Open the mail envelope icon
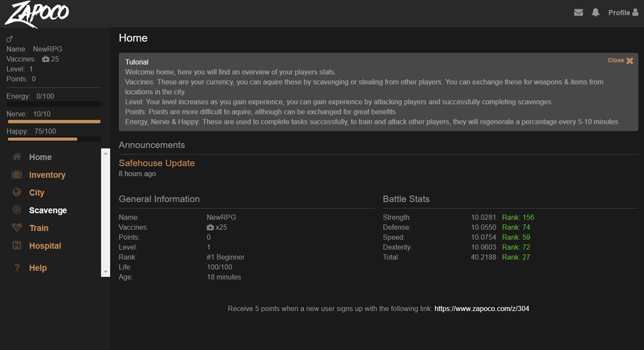 (578, 13)
